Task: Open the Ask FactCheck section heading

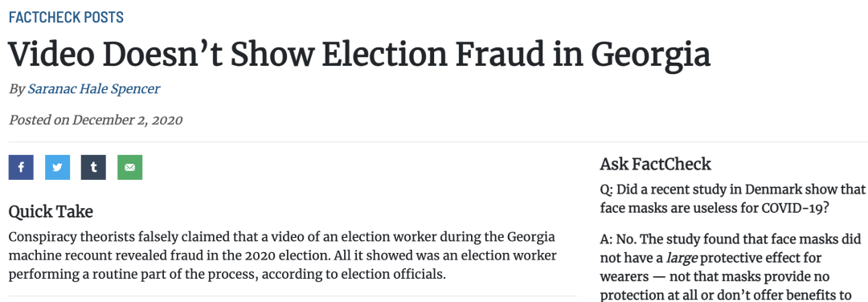Action: point(656,164)
